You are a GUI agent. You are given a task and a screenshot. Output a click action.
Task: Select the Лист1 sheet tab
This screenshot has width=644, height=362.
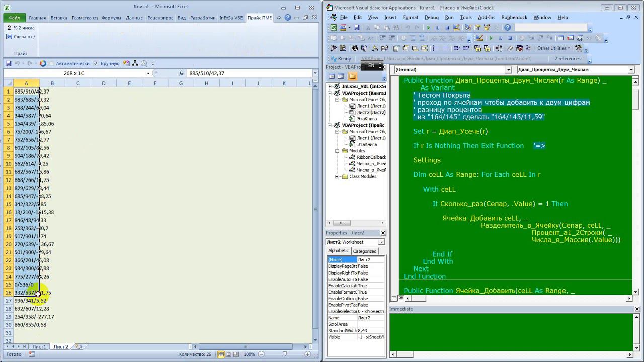point(39,347)
